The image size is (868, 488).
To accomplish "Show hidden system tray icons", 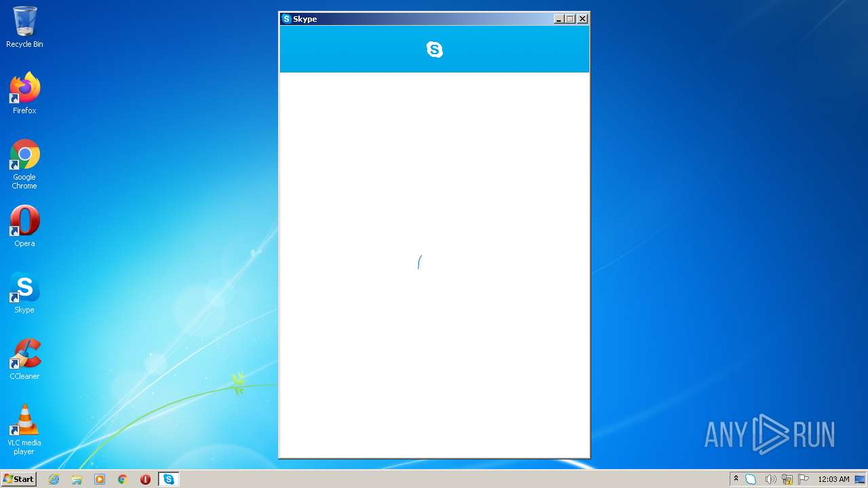I will (736, 479).
